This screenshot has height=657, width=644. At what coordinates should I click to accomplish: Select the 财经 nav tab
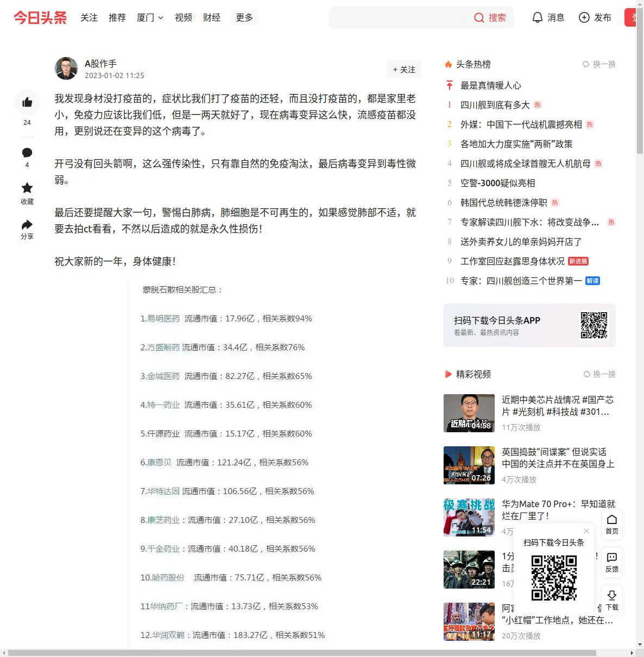[x=212, y=18]
